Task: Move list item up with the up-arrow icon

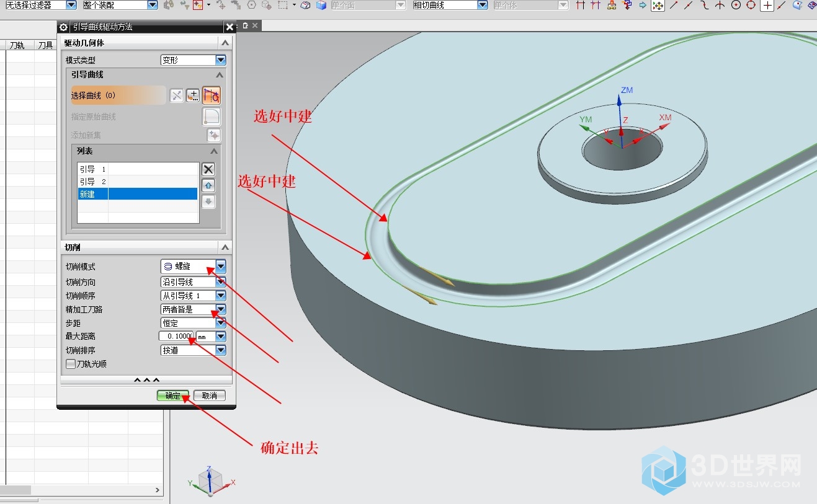Action: tap(209, 185)
